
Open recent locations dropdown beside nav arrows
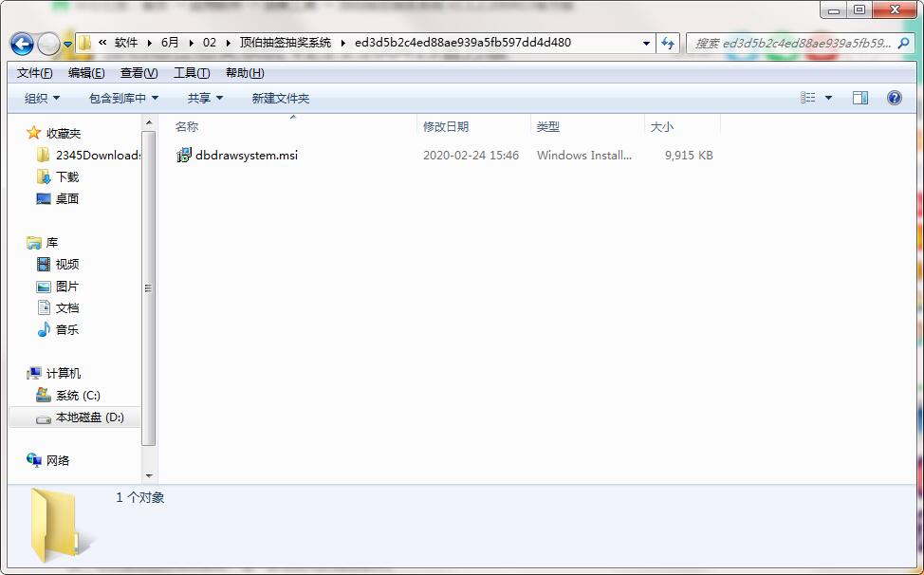(67, 45)
